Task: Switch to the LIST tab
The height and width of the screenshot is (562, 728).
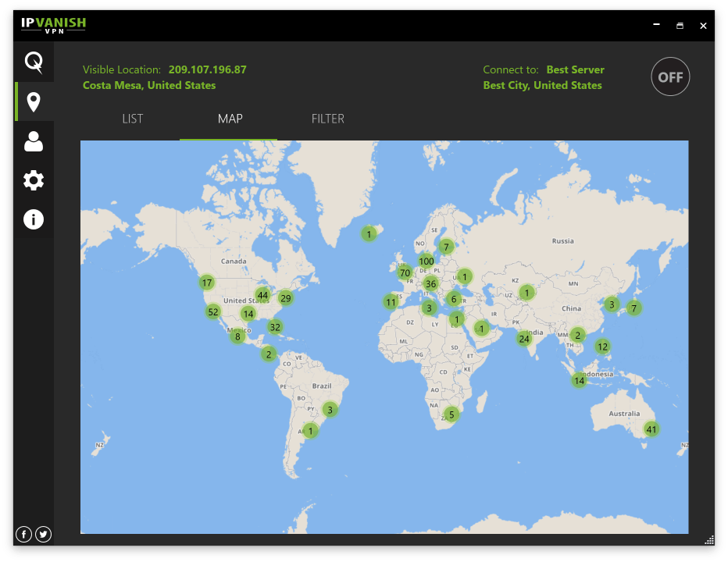Action: coord(133,119)
